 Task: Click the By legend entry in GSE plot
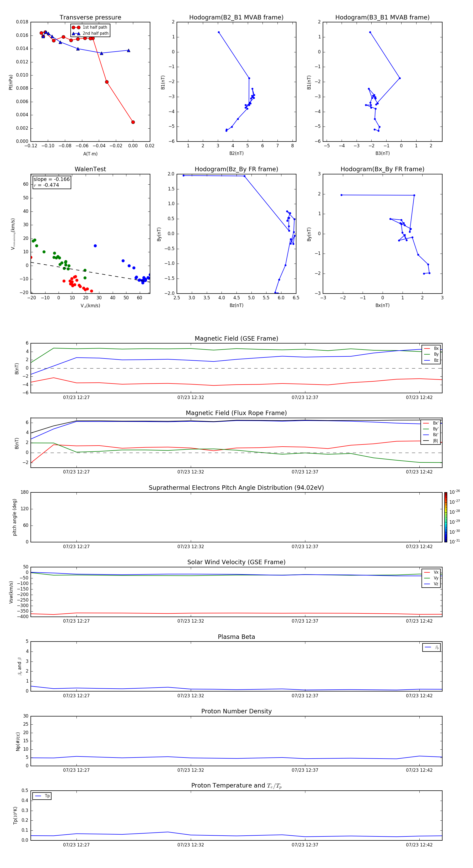431,354
